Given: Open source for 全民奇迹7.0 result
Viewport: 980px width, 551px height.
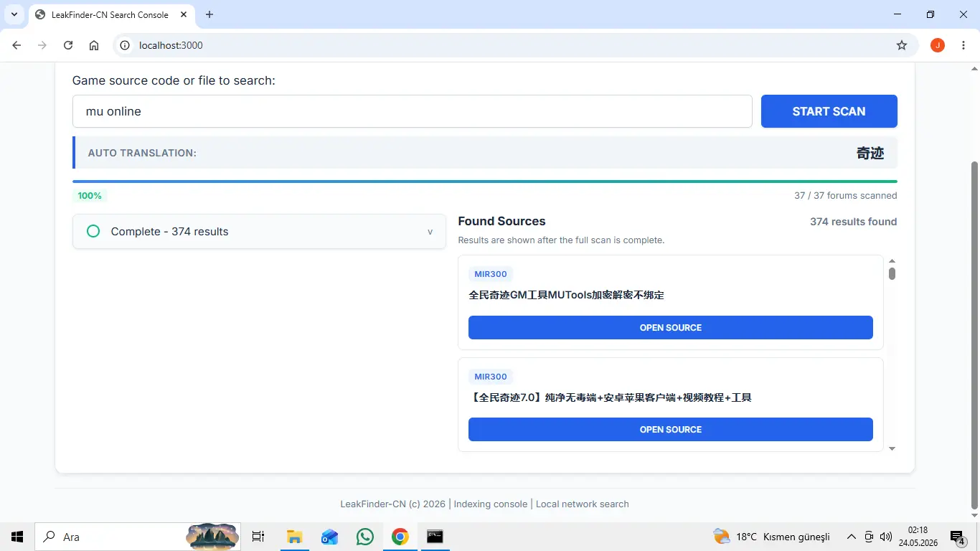Looking at the screenshot, I should tap(670, 429).
